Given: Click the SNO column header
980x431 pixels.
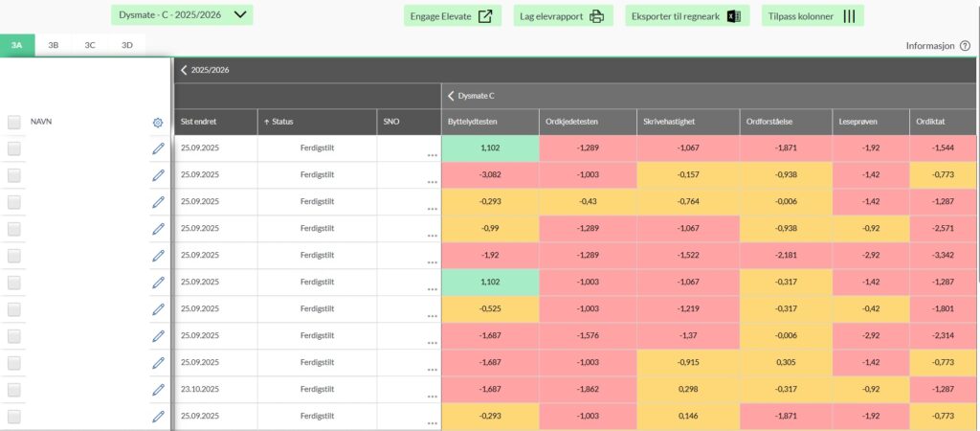Looking at the screenshot, I should tap(409, 122).
